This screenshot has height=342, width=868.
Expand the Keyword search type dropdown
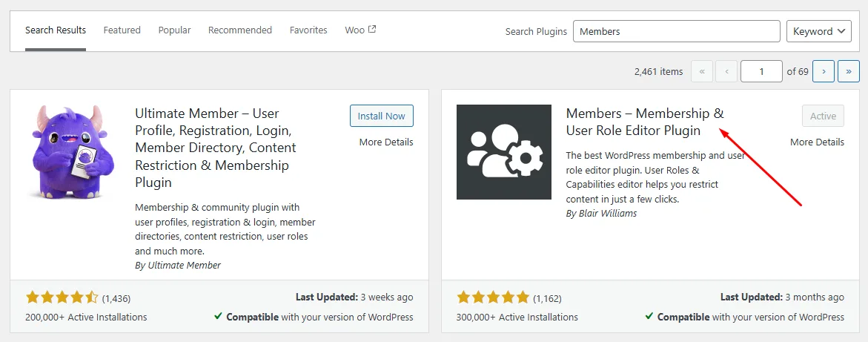[819, 32]
